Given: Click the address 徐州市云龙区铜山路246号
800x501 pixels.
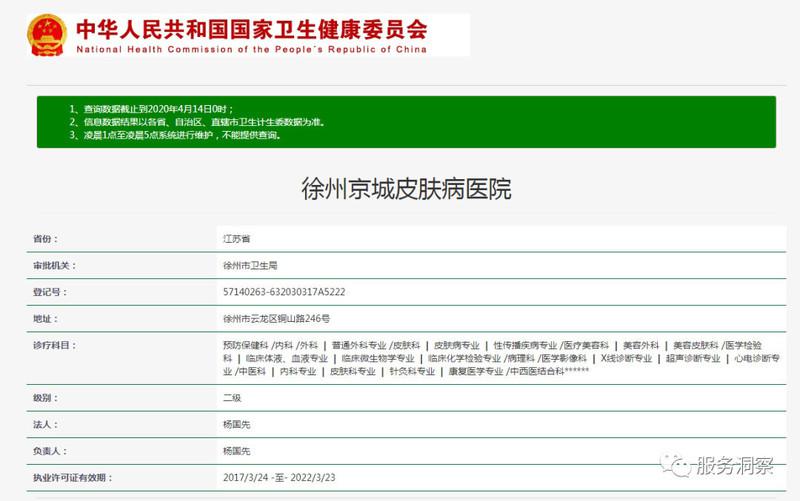Looking at the screenshot, I should pos(275,318).
